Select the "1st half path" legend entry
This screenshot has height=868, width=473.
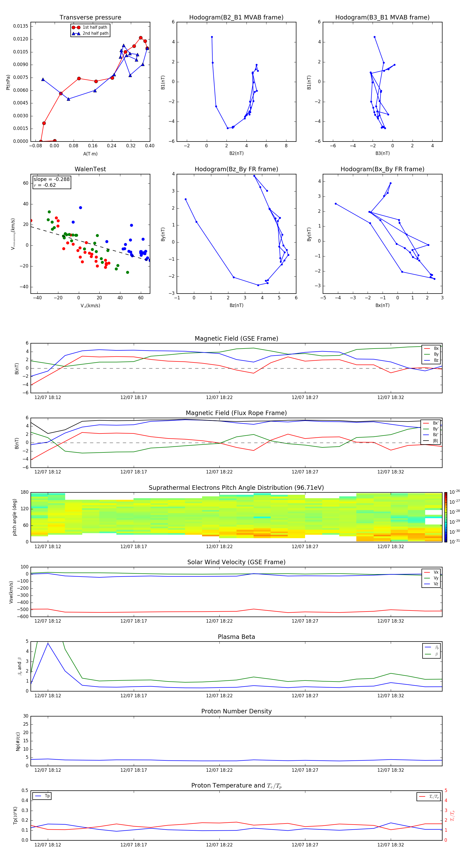coord(90,27)
